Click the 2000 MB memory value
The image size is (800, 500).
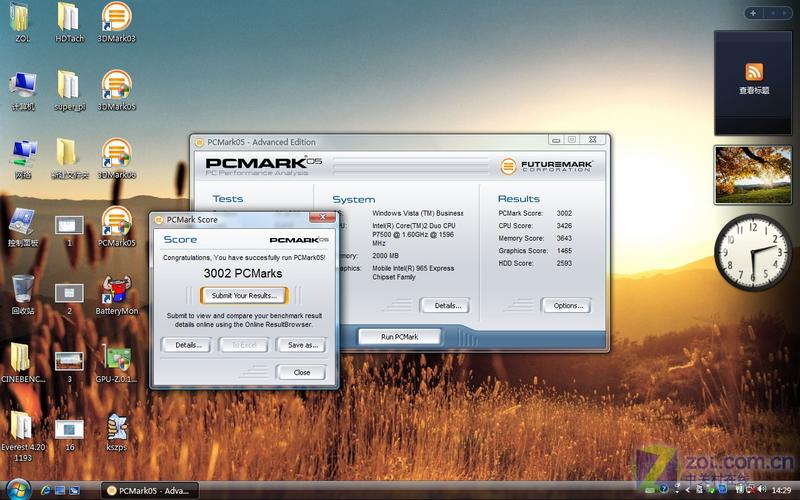[x=385, y=256]
